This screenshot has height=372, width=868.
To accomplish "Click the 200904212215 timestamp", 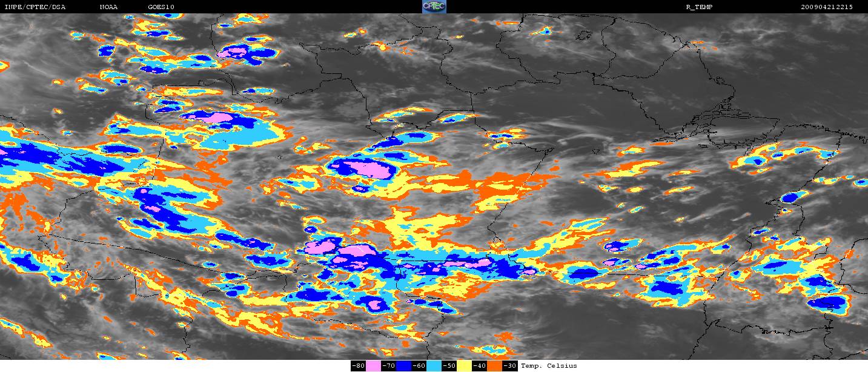I will 826,7.
